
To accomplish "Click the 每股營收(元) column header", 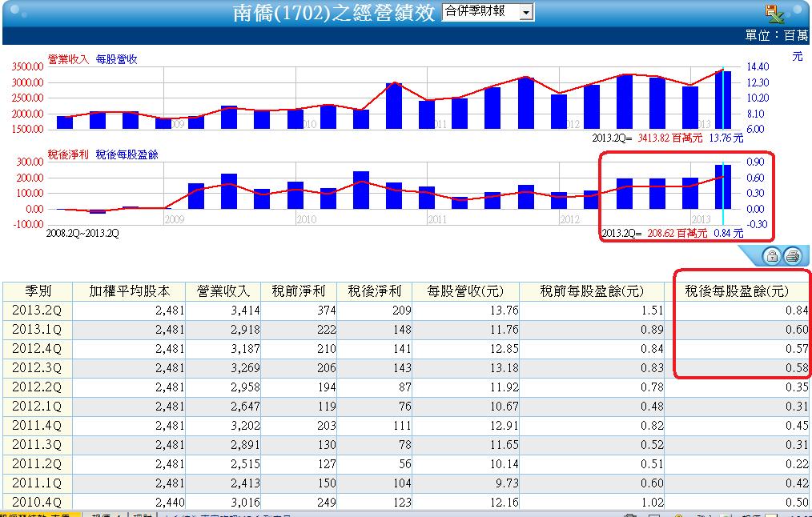I will (465, 291).
